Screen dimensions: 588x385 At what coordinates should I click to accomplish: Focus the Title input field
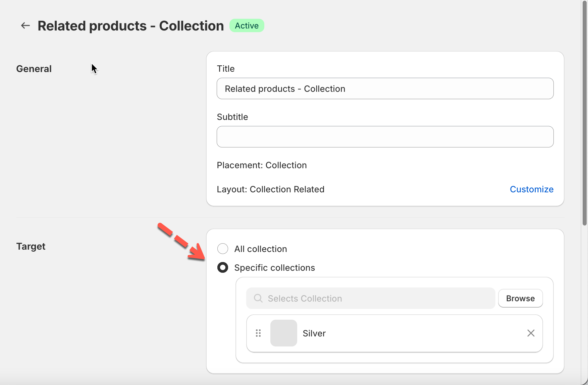coord(385,88)
